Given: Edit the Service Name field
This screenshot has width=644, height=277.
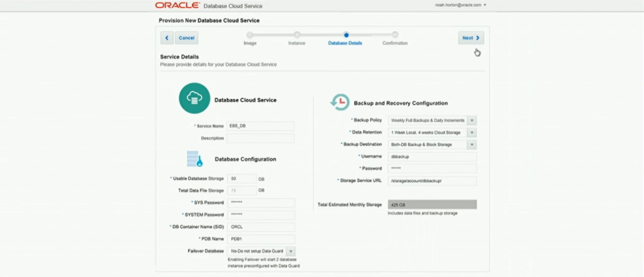Looking at the screenshot, I should tap(260, 126).
